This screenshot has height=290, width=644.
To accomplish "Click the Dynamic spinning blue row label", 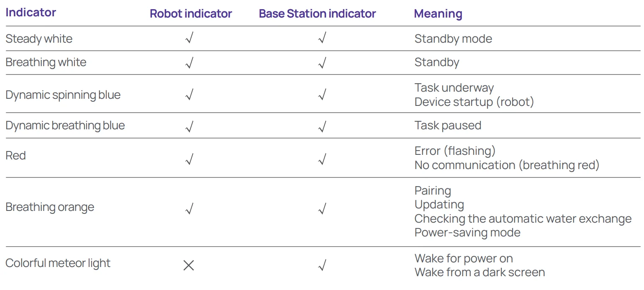I will [63, 95].
